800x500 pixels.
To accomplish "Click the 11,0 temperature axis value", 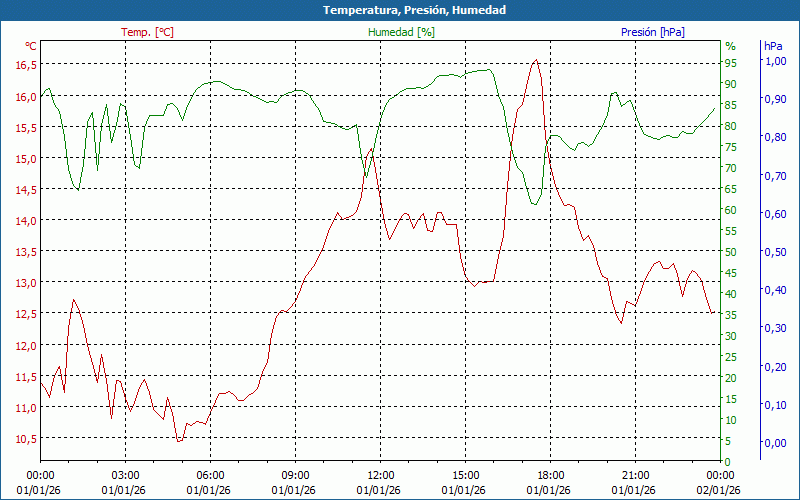I will click(x=26, y=408).
